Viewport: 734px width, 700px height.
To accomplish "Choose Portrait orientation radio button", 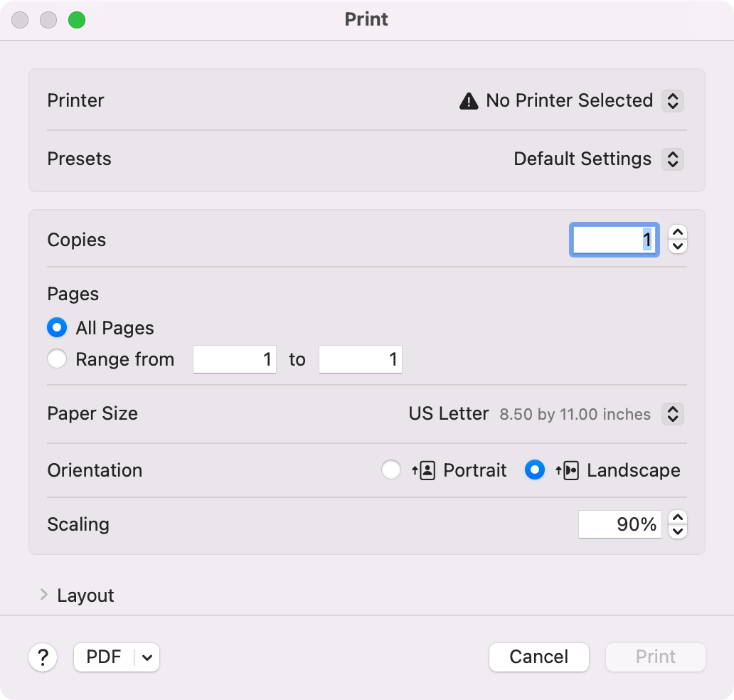I will pyautogui.click(x=391, y=470).
